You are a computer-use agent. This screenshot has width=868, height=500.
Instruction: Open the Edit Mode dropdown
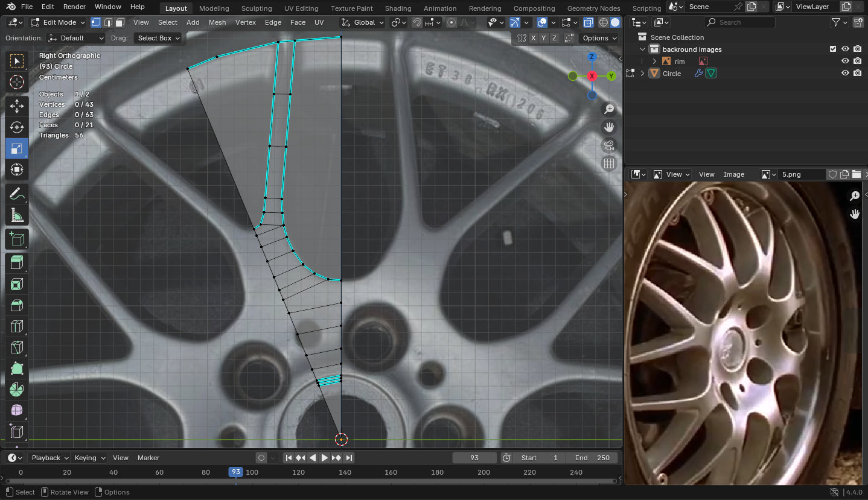(x=58, y=22)
